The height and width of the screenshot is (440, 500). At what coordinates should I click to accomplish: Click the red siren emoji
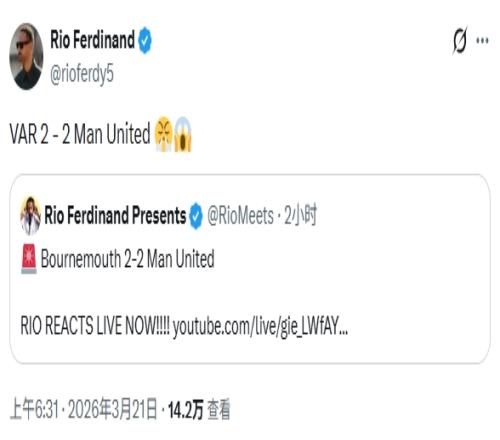click(x=29, y=259)
